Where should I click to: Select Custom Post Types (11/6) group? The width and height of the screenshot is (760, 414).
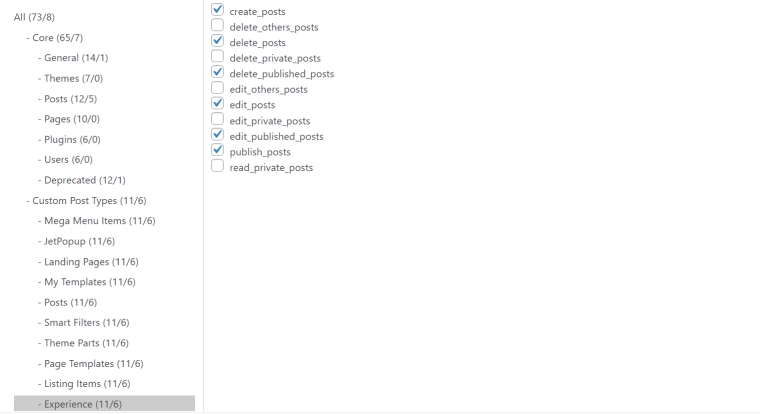tap(89, 200)
